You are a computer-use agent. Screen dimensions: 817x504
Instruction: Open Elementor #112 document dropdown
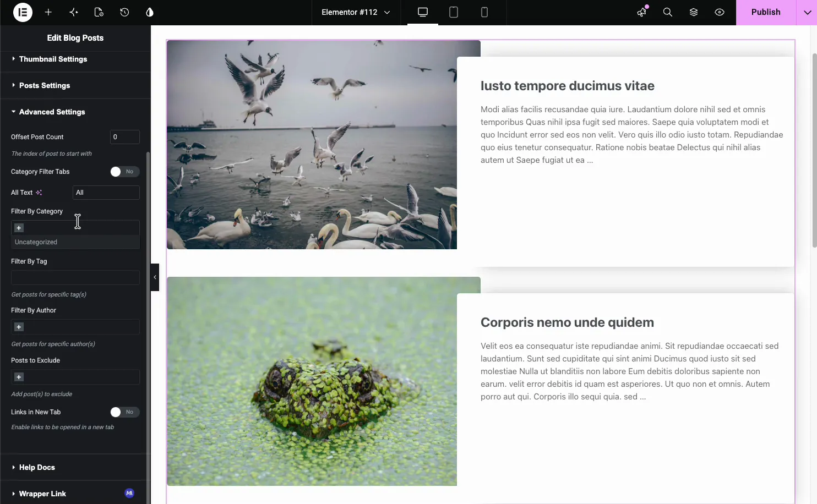[x=356, y=12]
